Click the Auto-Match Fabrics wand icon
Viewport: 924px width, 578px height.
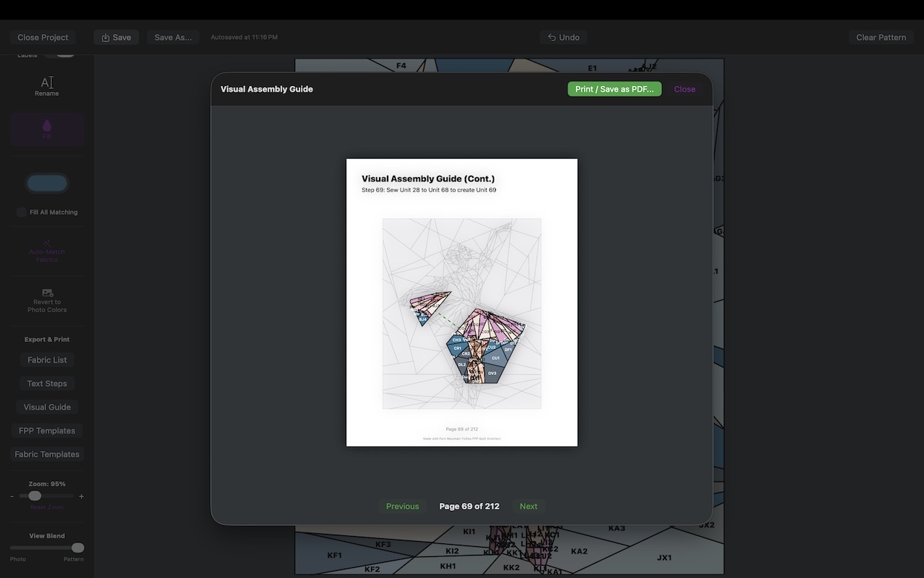(x=47, y=243)
